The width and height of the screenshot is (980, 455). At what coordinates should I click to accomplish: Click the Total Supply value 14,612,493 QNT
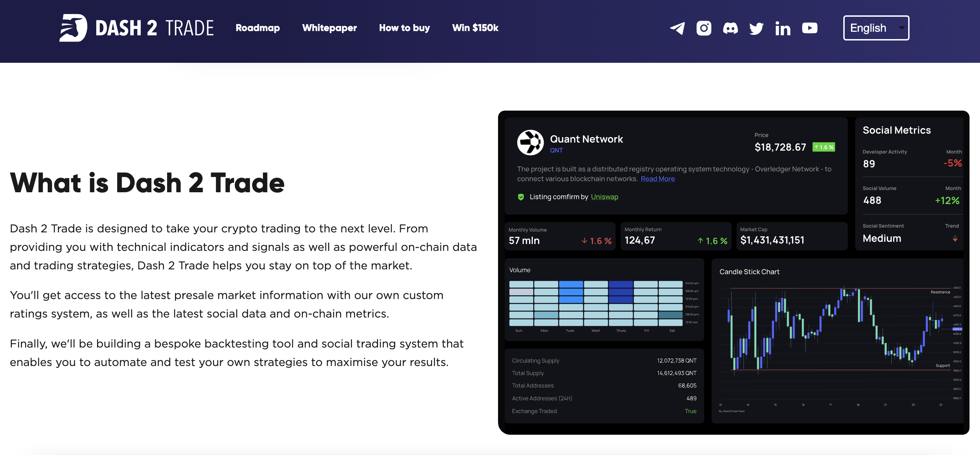(677, 373)
